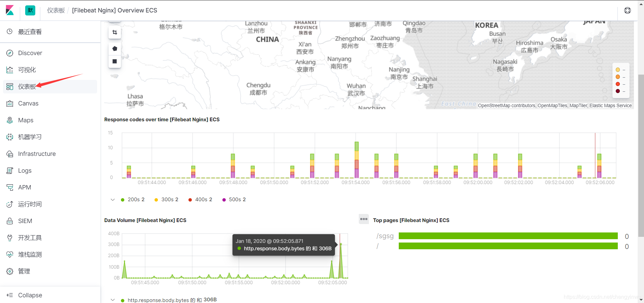Click the Maps icon in sidebar
The image size is (644, 303).
10,120
